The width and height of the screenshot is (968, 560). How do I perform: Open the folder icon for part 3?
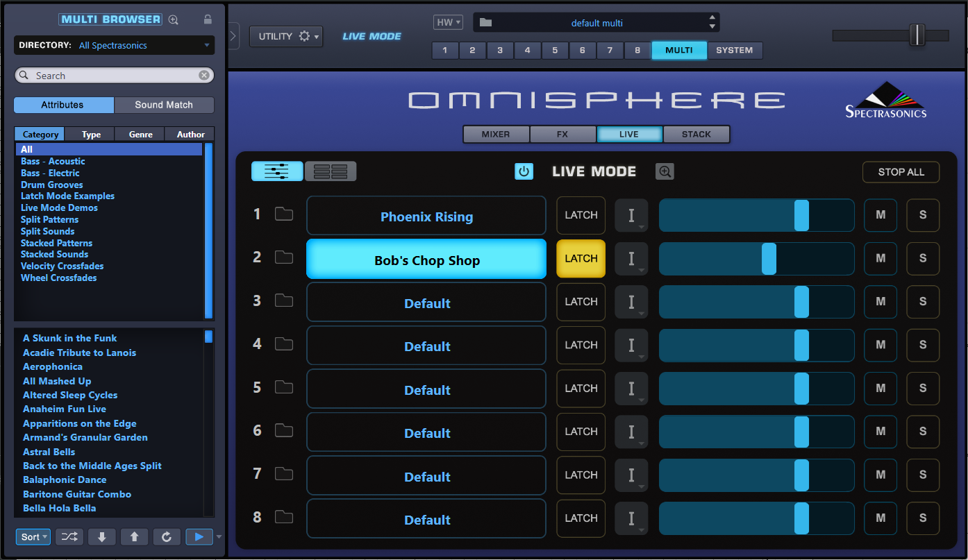(x=284, y=300)
